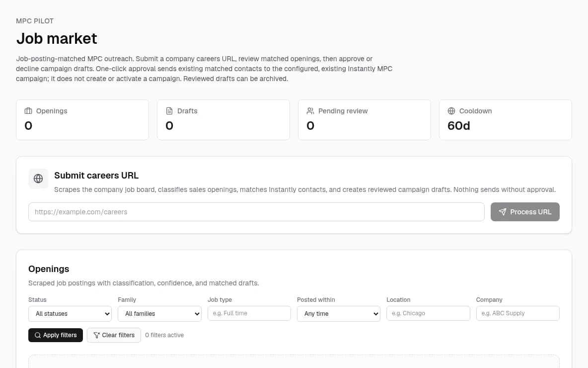Screen dimensions: 588x368
Task: Click the Status filter label
Action: click(38, 300)
